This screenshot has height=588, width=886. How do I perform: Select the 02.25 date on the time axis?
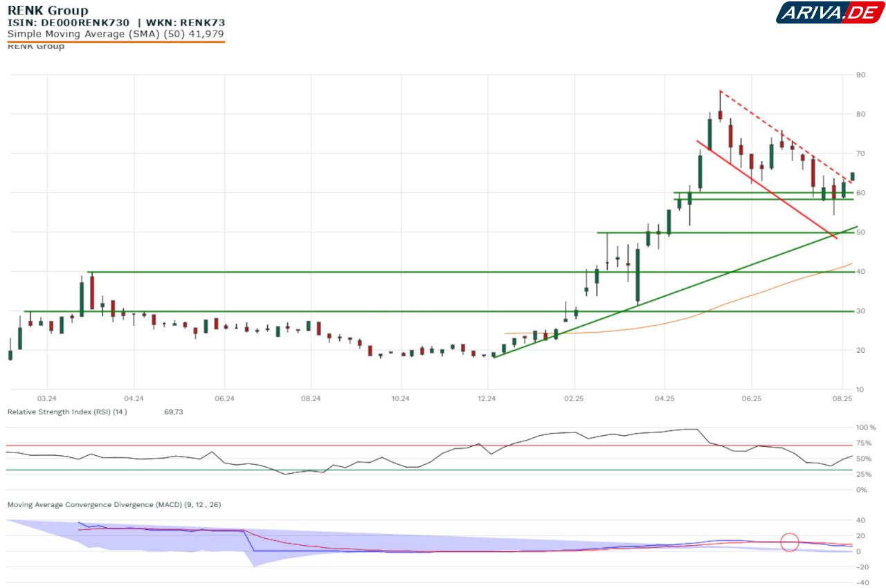pos(575,398)
